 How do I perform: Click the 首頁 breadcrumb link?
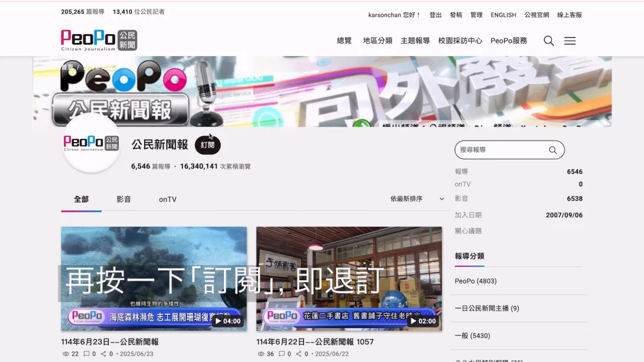pos(67,67)
